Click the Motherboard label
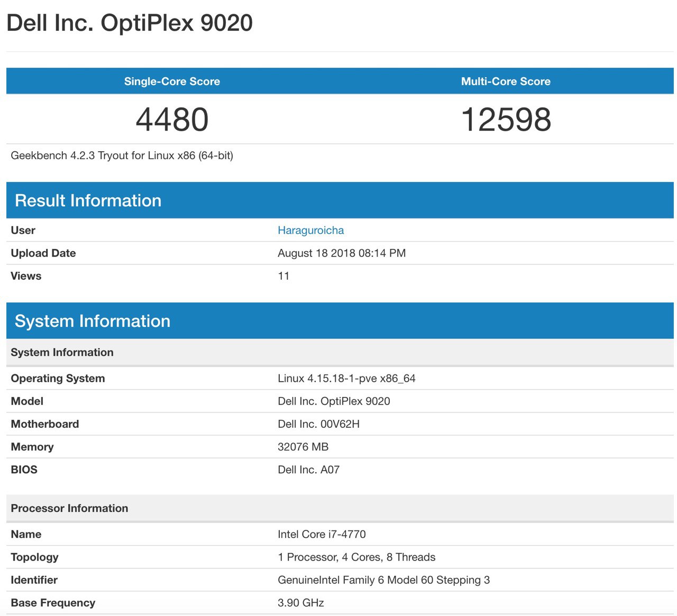This screenshot has width=677, height=616. pyautogui.click(x=45, y=424)
